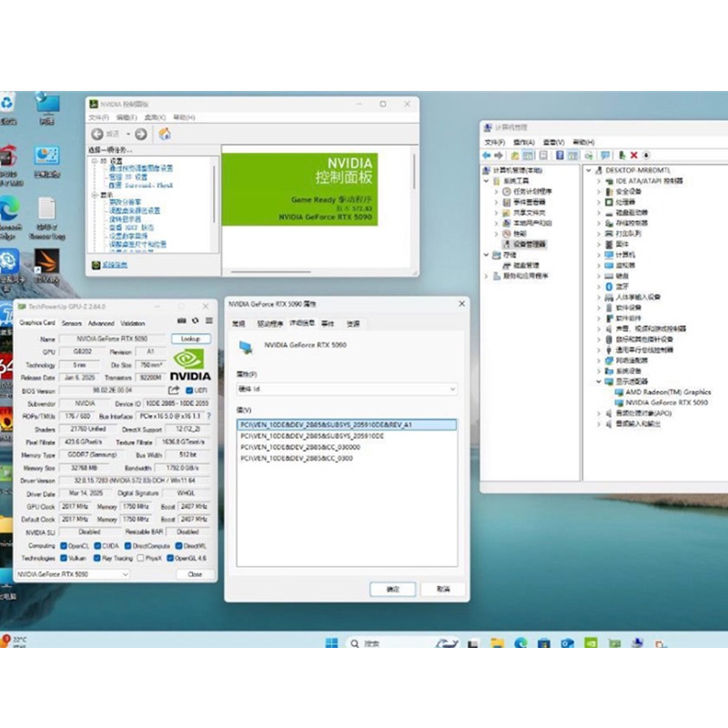Open File Explorer from taskbar
Image resolution: width=728 pixels, height=728 pixels.
coord(497,643)
